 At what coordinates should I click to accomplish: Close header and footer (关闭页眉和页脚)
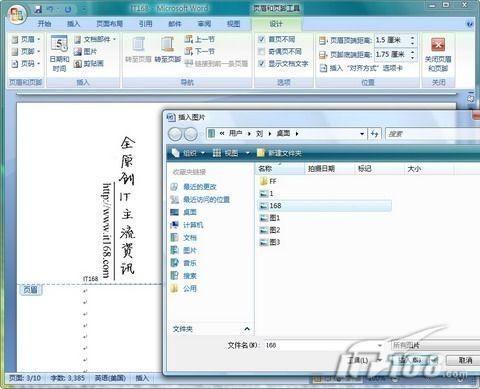(x=438, y=54)
